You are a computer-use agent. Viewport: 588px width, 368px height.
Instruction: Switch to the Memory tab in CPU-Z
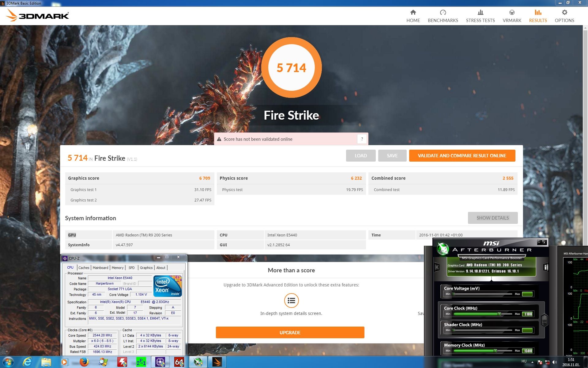(x=118, y=268)
